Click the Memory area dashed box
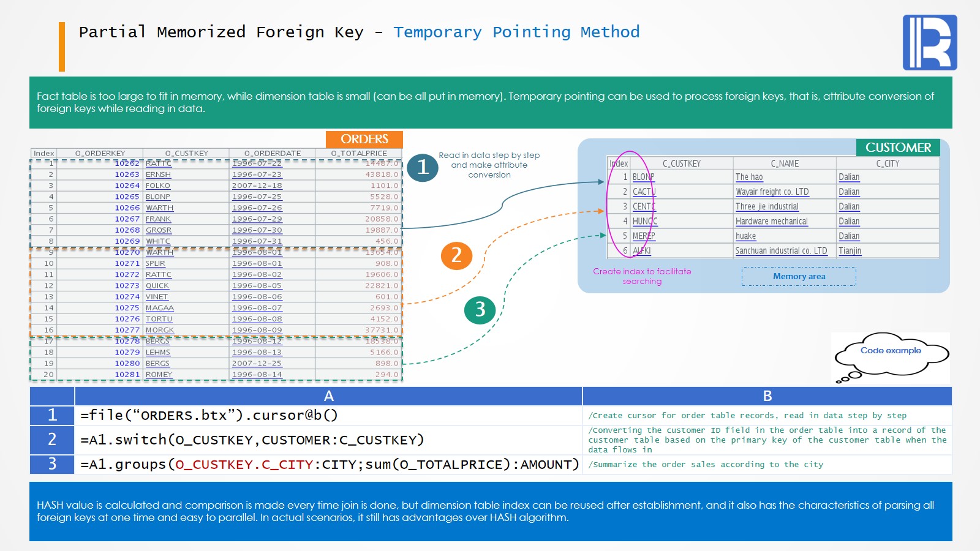 (799, 277)
